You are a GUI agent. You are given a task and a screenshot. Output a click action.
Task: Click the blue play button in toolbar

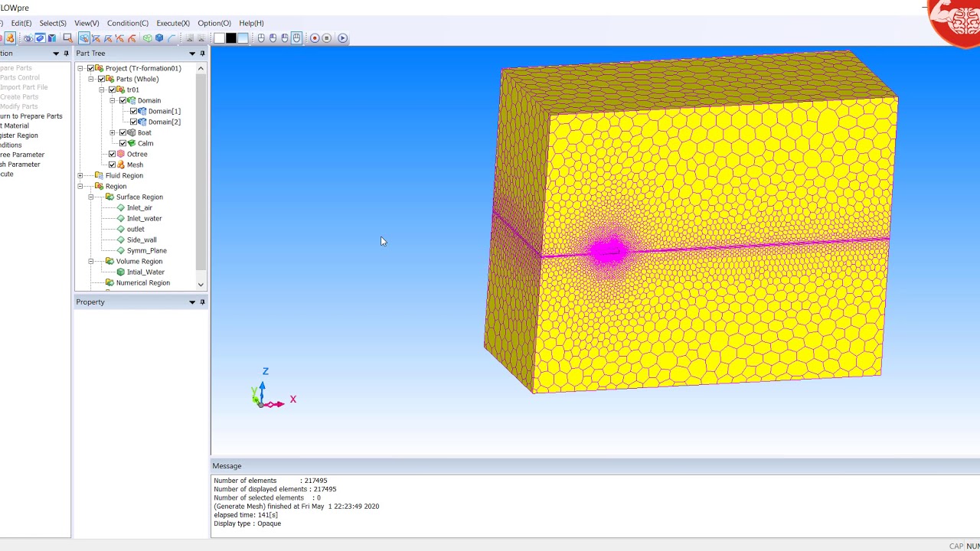pyautogui.click(x=342, y=38)
